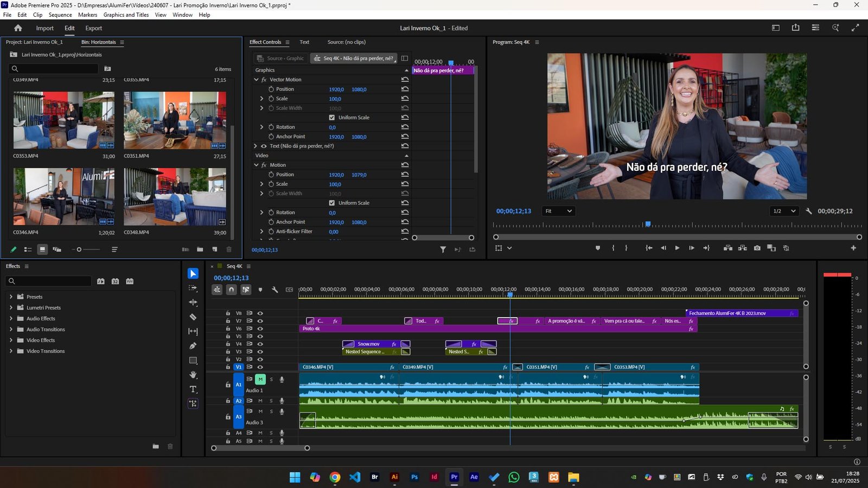Select the Razor tool
Viewport: 868px width, 488px height.
coord(193,317)
